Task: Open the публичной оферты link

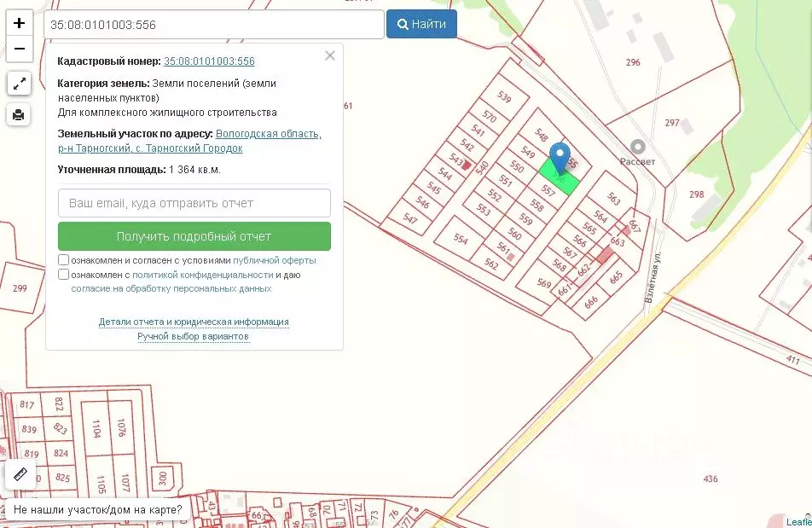Action: (275, 260)
